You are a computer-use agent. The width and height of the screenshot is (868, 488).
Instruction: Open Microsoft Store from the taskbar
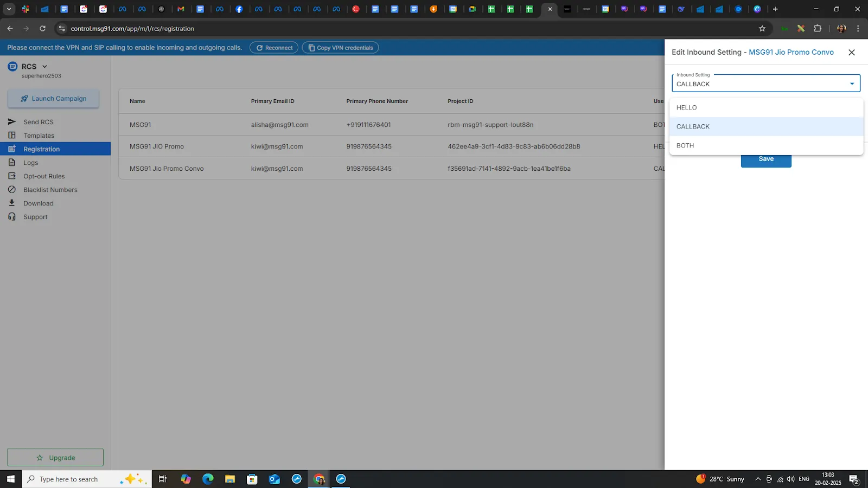(252, 479)
